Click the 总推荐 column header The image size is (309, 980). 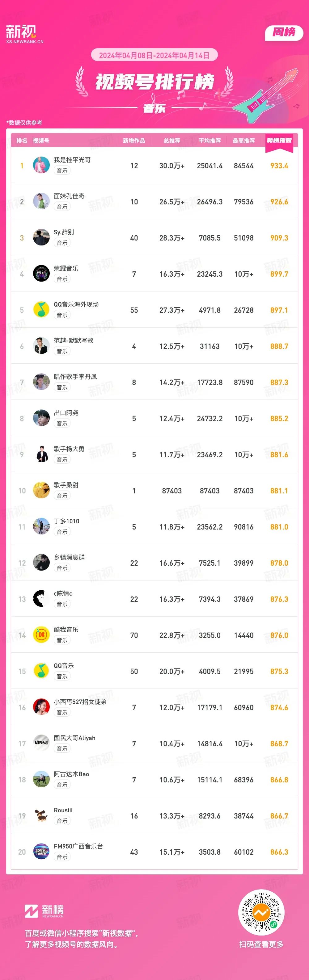(x=172, y=141)
